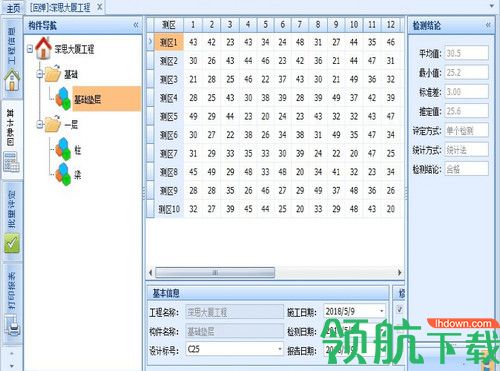Click column header 1 in the grid
Screen dimensions: 500x371
coord(193,24)
